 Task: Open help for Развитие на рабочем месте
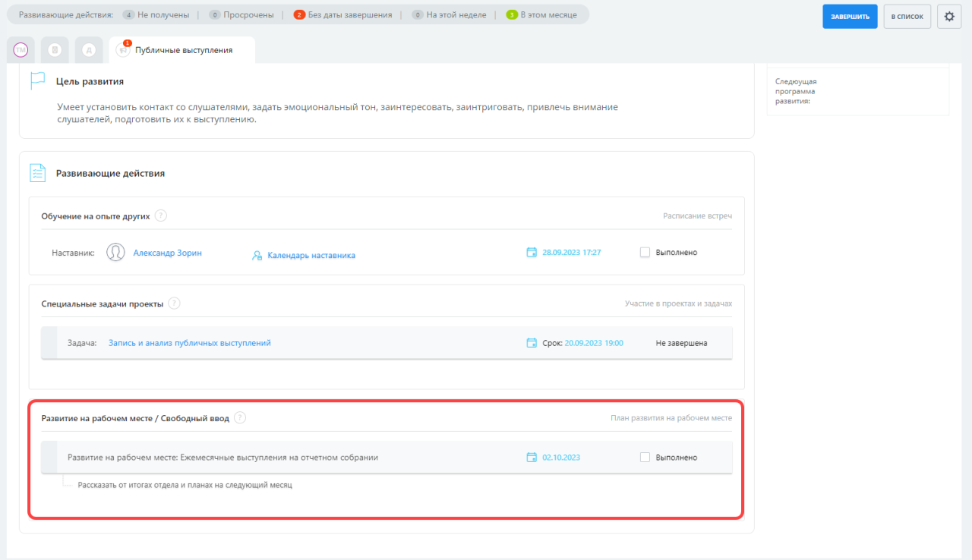click(x=240, y=417)
